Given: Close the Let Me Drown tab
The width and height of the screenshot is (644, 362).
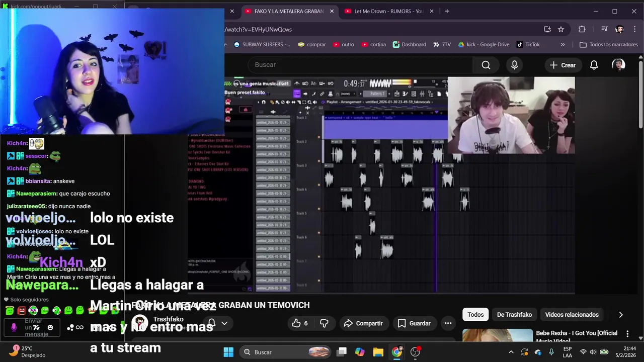Looking at the screenshot, I should coord(431,11).
